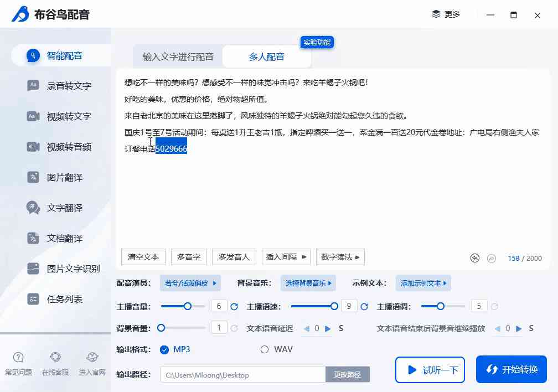Open the 配音演员 voice dropdown
This screenshot has width=558, height=392.
(190, 283)
